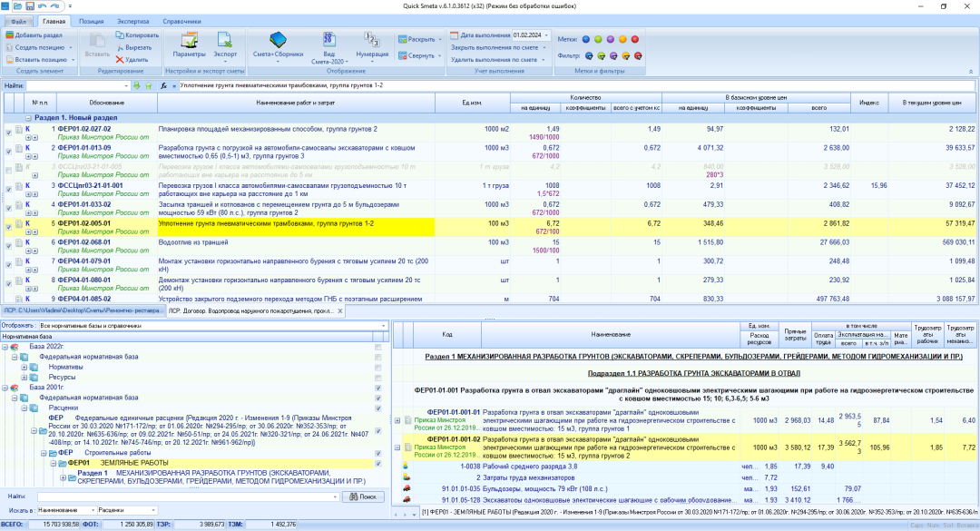The image size is (980, 531).
Task: Select the red mark color circle
Action: tap(635, 39)
